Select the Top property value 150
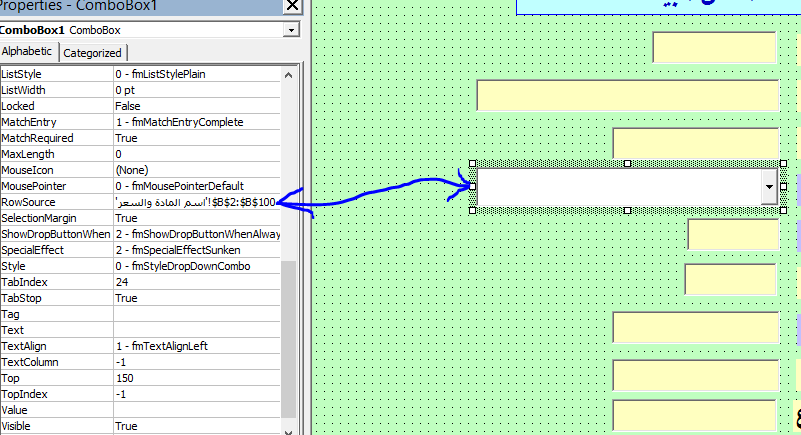801x435 pixels. [x=196, y=378]
